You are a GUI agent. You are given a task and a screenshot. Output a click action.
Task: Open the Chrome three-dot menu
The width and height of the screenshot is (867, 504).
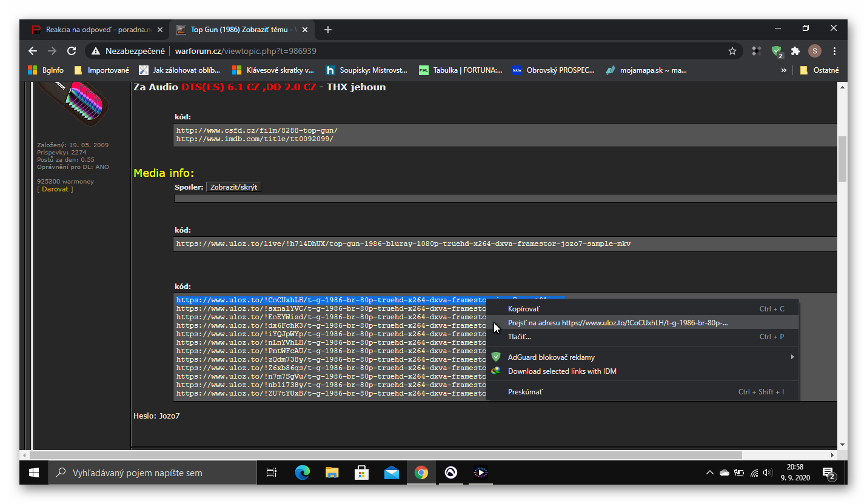(x=835, y=51)
